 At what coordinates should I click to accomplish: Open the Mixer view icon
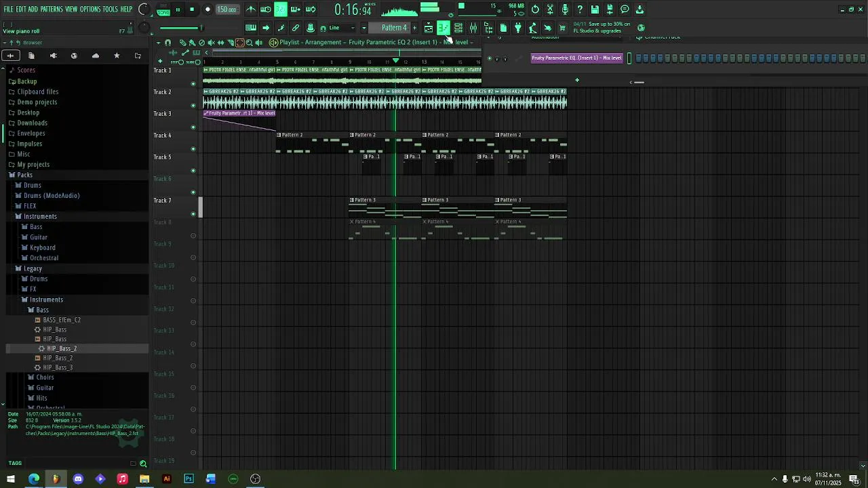click(473, 28)
